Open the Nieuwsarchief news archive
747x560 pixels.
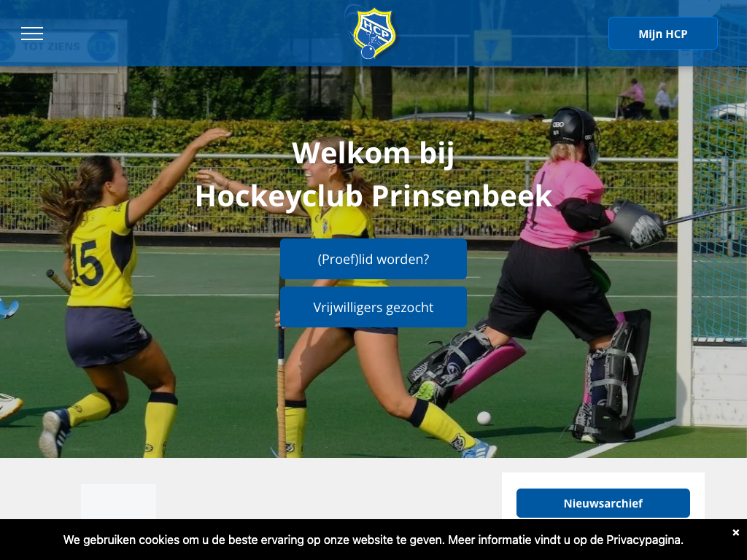[603, 503]
